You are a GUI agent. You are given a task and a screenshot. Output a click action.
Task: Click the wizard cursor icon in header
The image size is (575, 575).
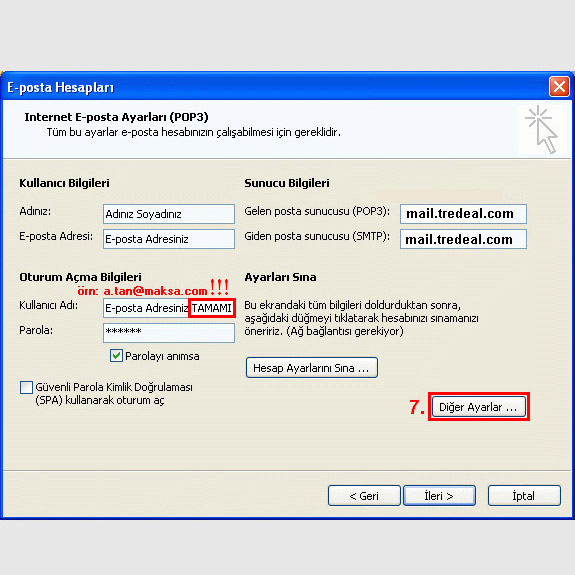pyautogui.click(x=541, y=129)
